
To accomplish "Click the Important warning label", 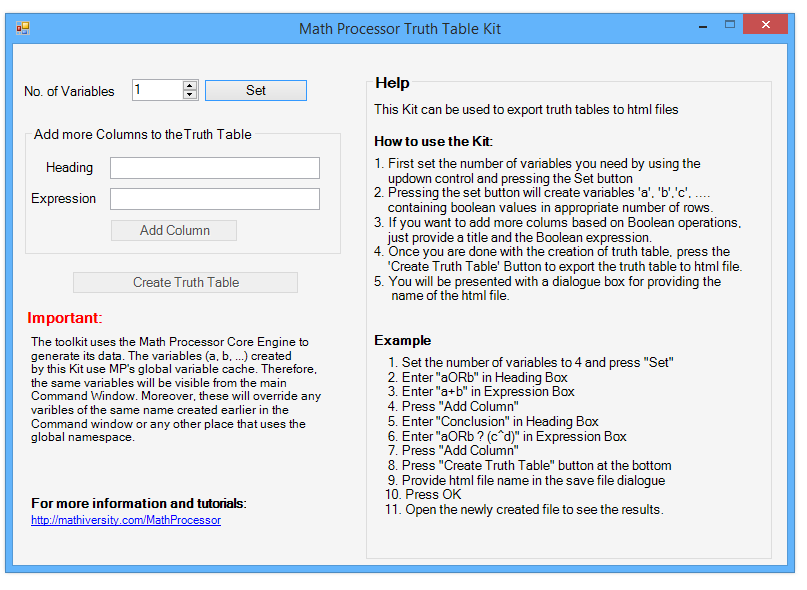I will (64, 318).
